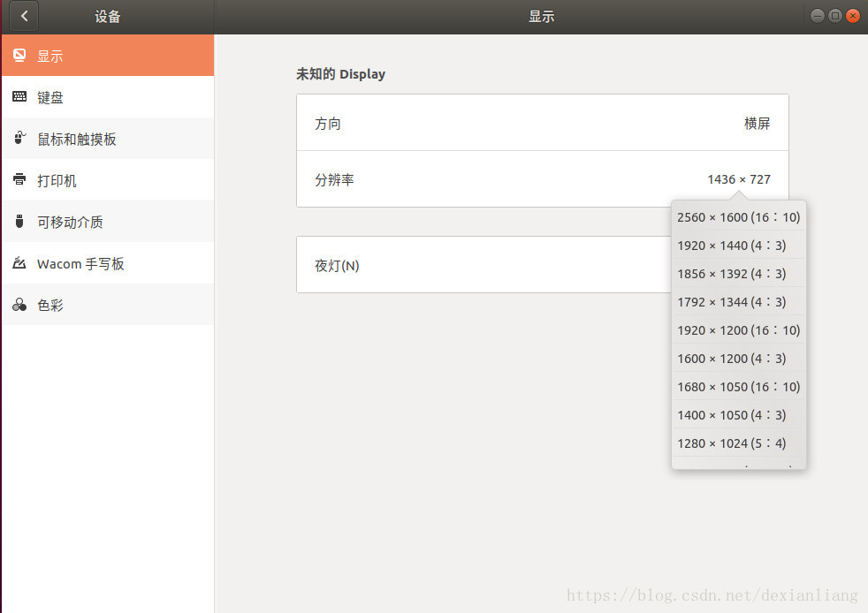868x613 pixels.
Task: Pick 1920 × 1200 (16:10) resolution
Action: tap(738, 329)
